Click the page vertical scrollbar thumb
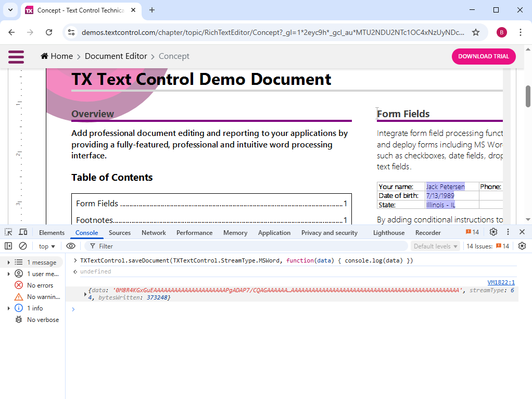 pyautogui.click(x=528, y=96)
